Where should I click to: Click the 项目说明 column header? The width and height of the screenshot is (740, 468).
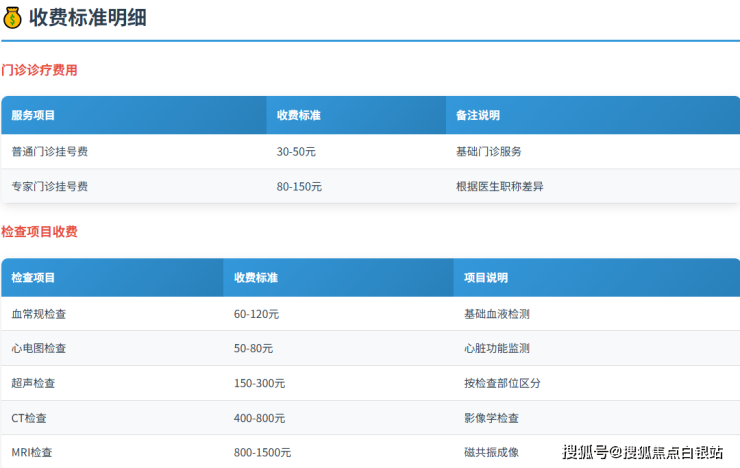pyautogui.click(x=486, y=278)
